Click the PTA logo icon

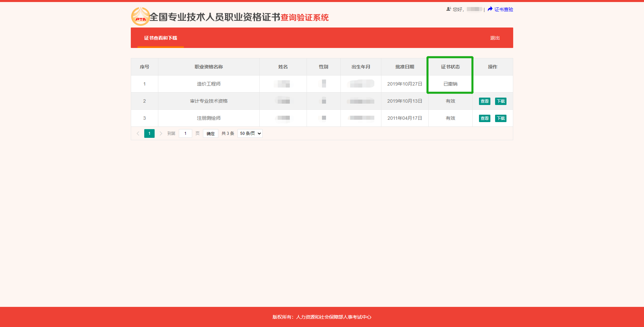pyautogui.click(x=140, y=16)
